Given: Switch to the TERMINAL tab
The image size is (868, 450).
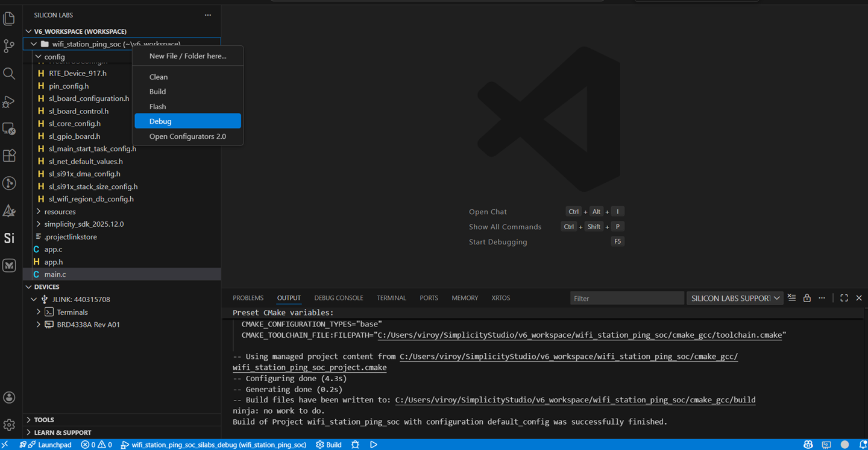Looking at the screenshot, I should point(391,297).
